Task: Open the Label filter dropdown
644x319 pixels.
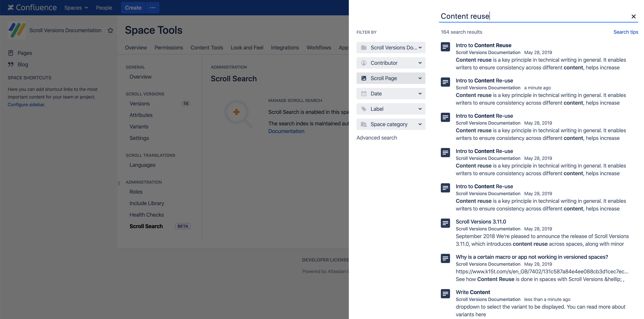Action: (x=391, y=109)
